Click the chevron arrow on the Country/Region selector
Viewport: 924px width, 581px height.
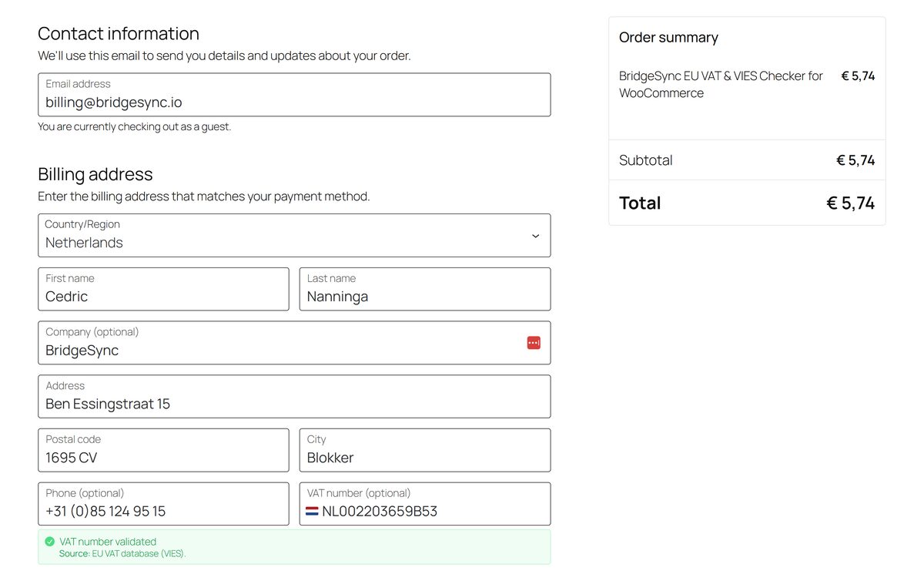tap(536, 236)
